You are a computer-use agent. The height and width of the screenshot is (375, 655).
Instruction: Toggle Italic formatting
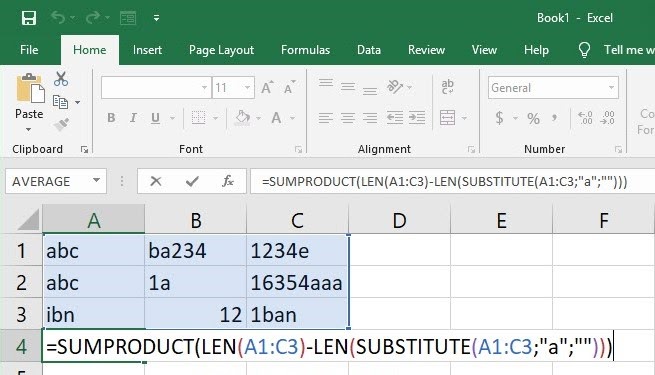[133, 118]
